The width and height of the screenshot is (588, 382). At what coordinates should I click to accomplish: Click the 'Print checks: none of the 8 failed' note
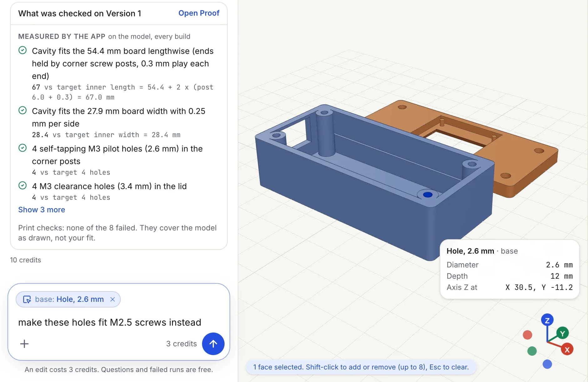coord(117,233)
